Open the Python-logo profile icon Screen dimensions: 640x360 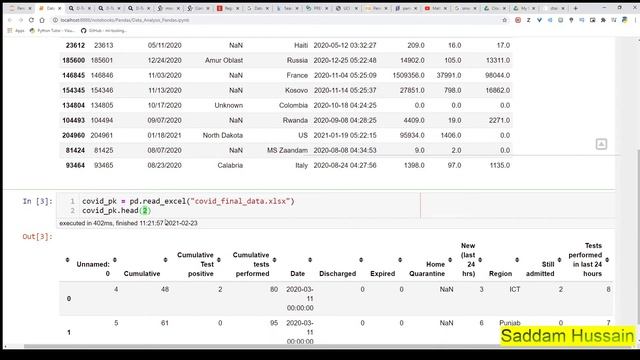624,20
